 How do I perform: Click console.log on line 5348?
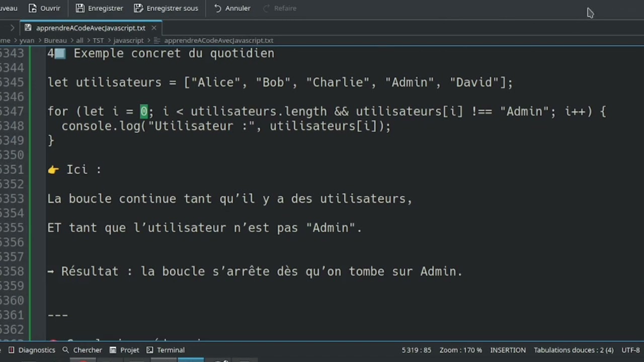tap(101, 126)
